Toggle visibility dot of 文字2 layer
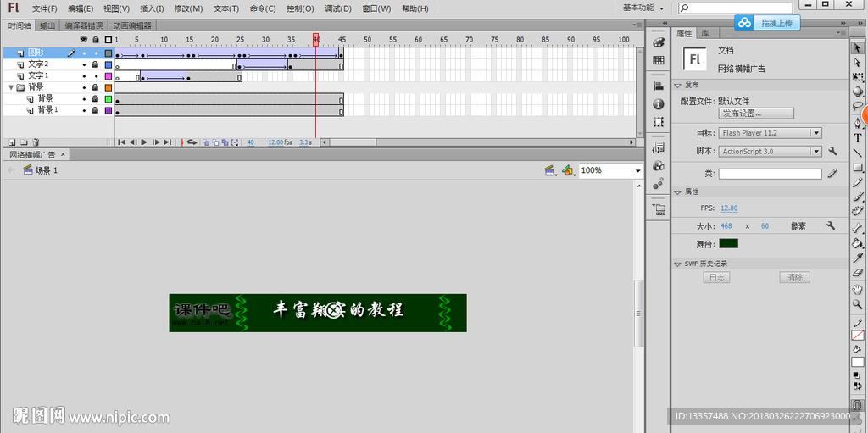Viewport: 868px width, 433px height. coord(84,64)
